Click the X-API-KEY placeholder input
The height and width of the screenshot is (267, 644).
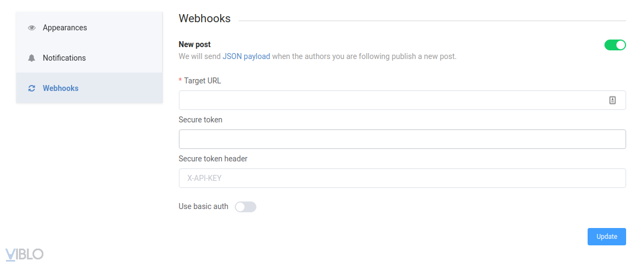[402, 178]
